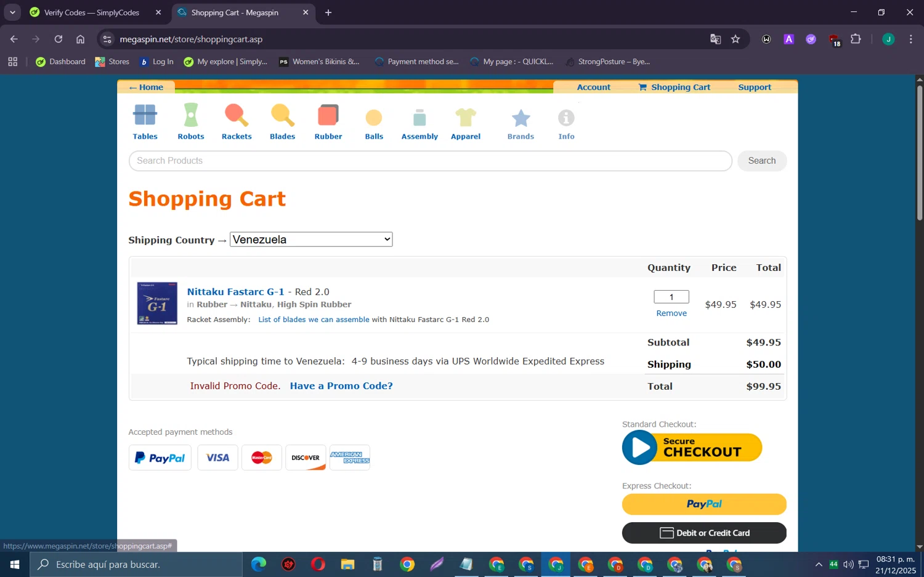Open List of blades we can assemble
Image resolution: width=924 pixels, height=577 pixels.
pyautogui.click(x=314, y=320)
